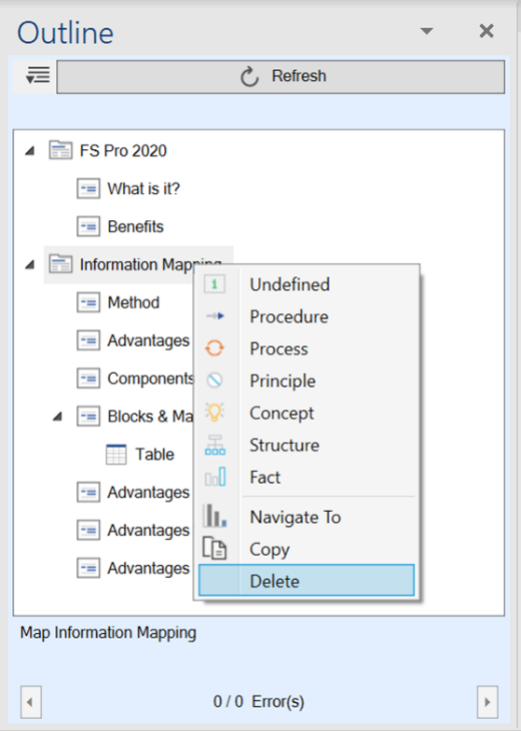Click the Table icon in outline
This screenshot has width=521, height=731.
pyautogui.click(x=116, y=454)
